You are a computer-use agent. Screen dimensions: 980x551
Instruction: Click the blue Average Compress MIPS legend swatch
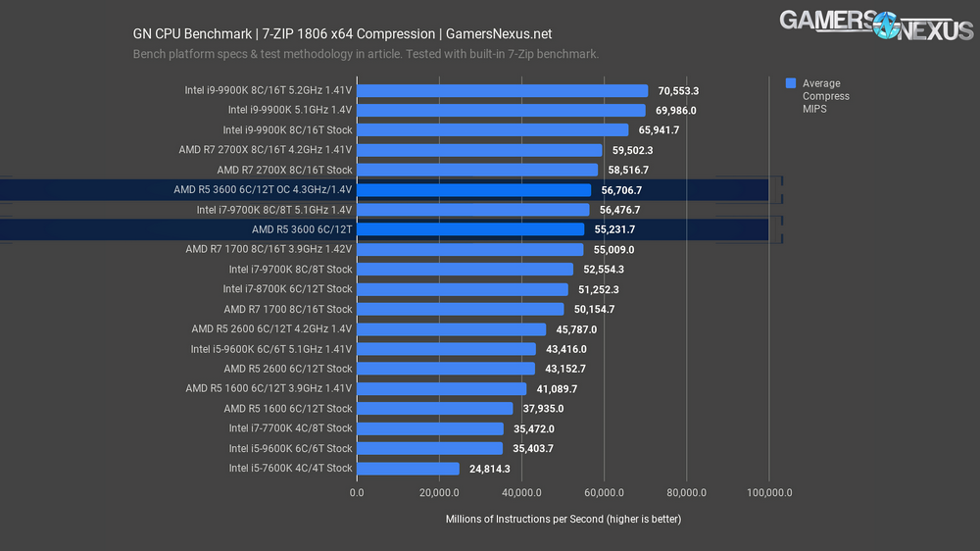click(790, 83)
